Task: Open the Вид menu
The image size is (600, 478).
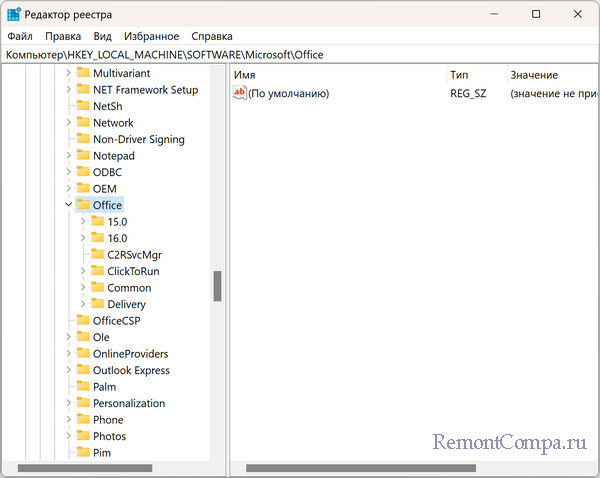Action: coord(103,36)
